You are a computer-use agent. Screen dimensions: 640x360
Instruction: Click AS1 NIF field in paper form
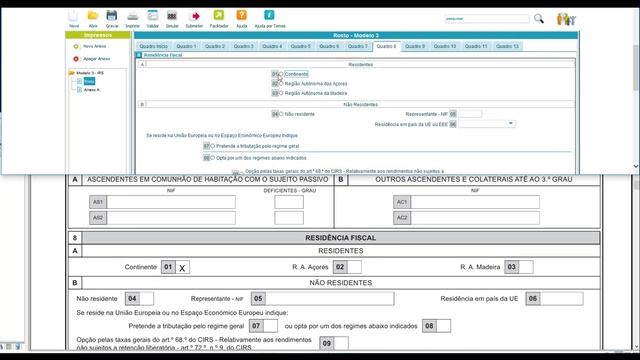click(x=171, y=202)
